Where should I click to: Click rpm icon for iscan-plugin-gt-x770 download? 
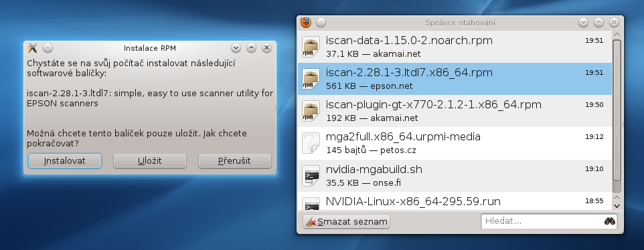pyautogui.click(x=311, y=111)
